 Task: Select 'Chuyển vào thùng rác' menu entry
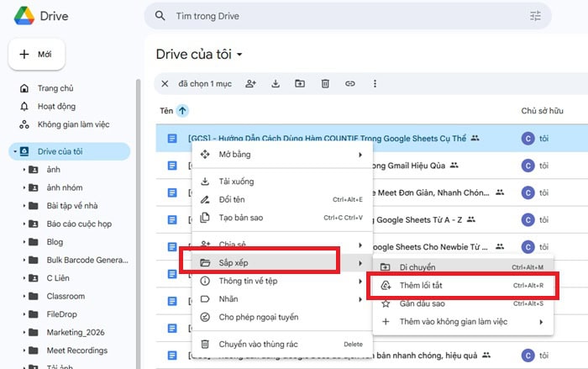259,344
